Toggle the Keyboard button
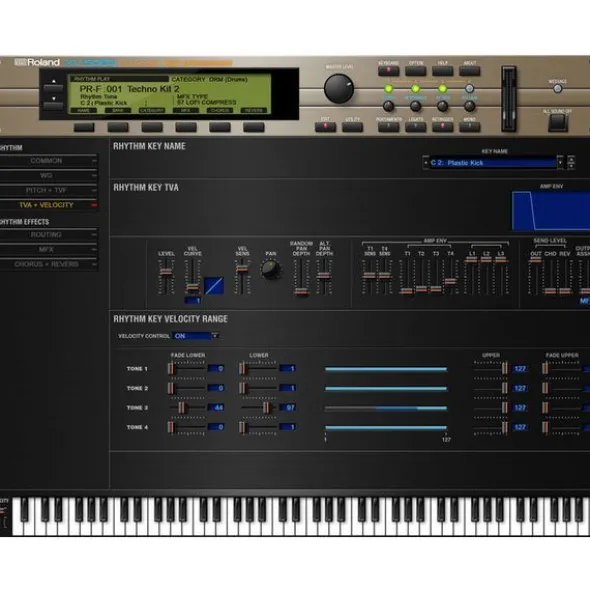590x591 pixels. 388,71
